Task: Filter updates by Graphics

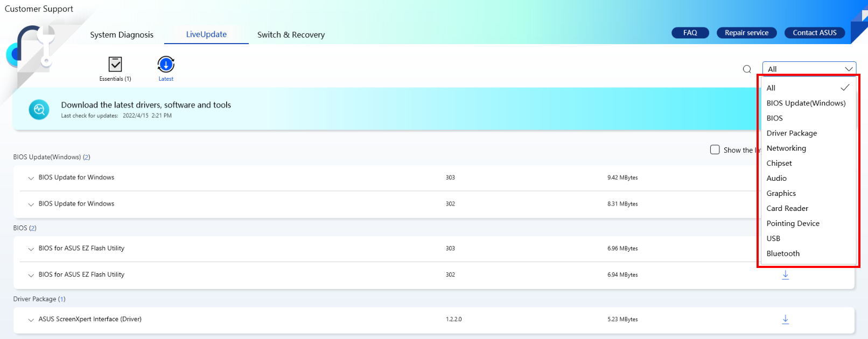Action: [x=808, y=193]
